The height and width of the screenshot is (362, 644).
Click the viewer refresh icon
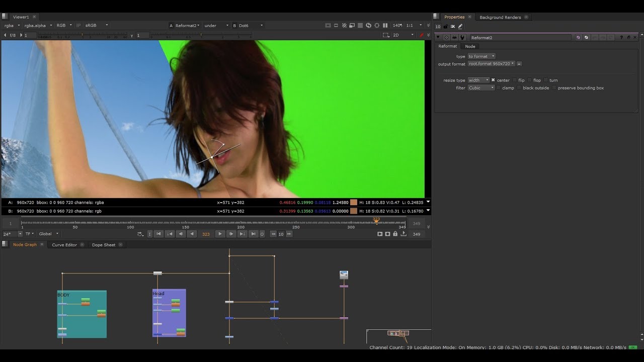(x=368, y=26)
